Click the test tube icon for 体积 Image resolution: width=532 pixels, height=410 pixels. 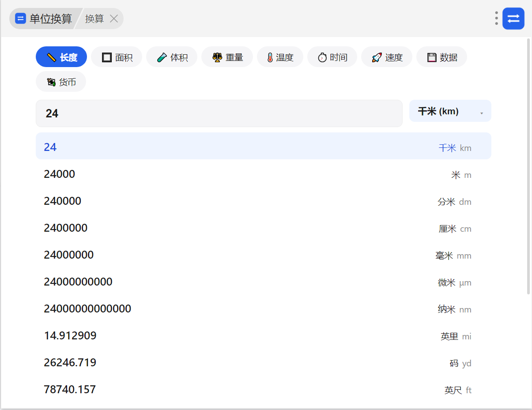tap(162, 57)
